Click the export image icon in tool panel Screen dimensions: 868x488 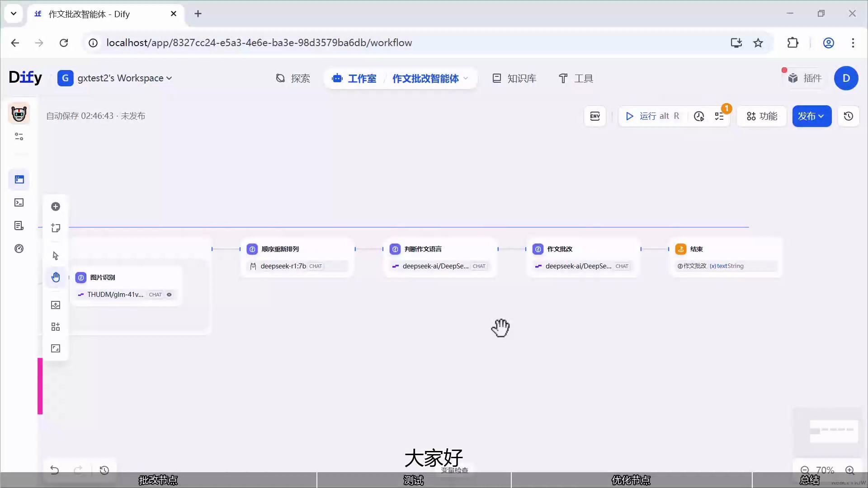click(x=56, y=305)
